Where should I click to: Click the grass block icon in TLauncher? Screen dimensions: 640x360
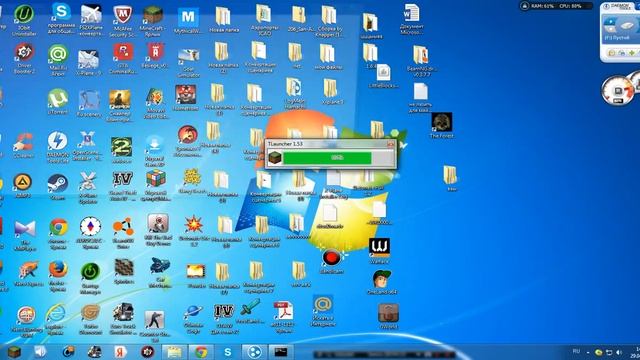click(275, 158)
